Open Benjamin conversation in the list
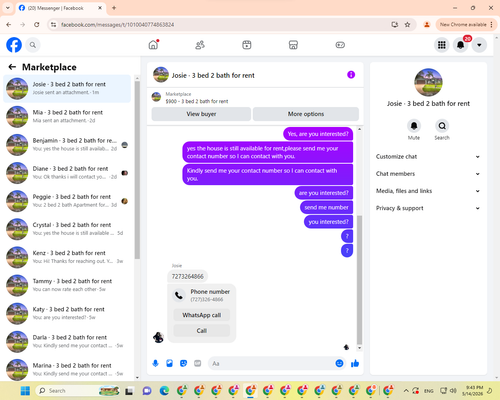Screen dimensions: 500x400 (x=67, y=145)
